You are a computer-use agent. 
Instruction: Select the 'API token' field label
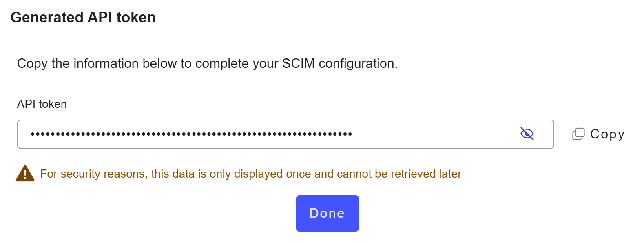coord(42,104)
